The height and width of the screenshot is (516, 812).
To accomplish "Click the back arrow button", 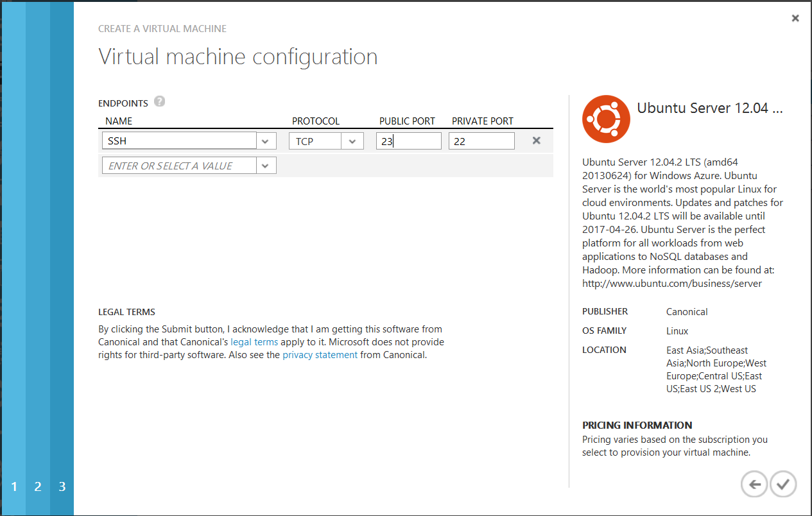I will click(754, 485).
